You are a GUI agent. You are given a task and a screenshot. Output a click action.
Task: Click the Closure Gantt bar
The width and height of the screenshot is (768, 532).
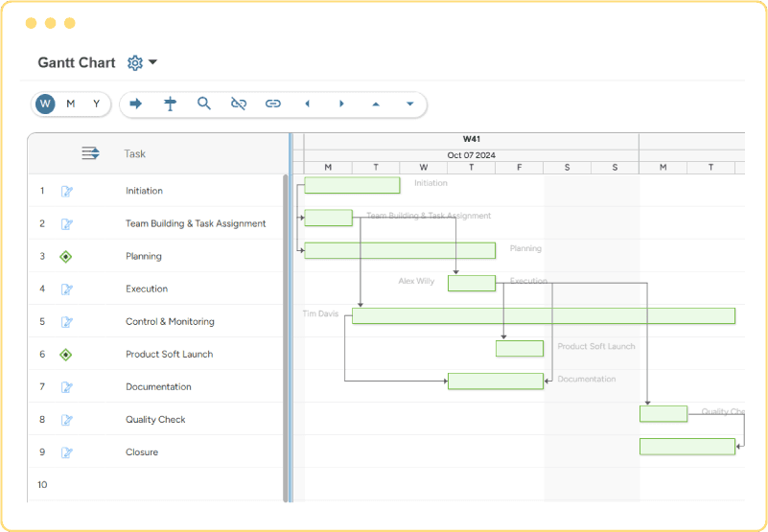click(687, 447)
